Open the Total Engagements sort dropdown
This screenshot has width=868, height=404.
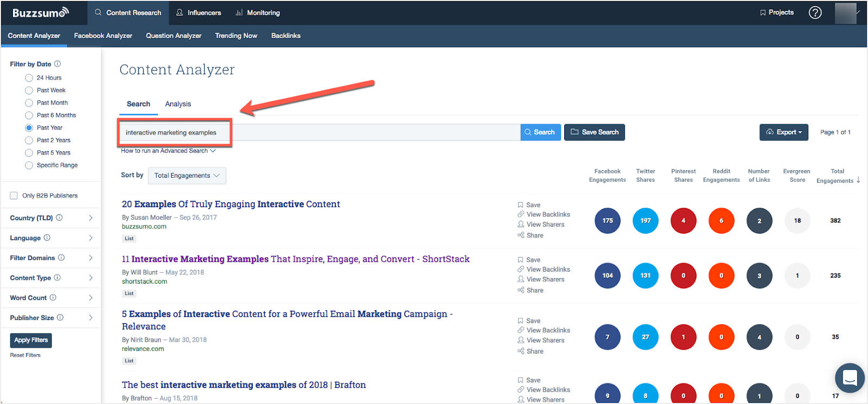point(187,176)
